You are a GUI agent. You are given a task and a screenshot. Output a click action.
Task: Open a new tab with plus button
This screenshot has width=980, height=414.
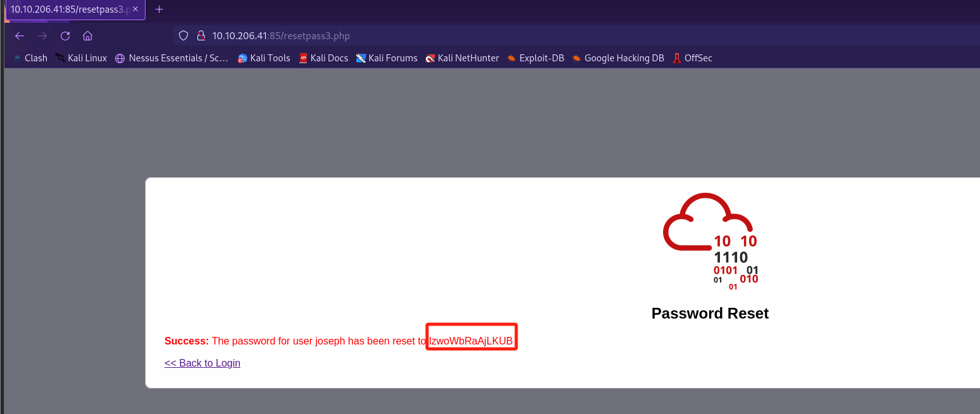click(159, 9)
